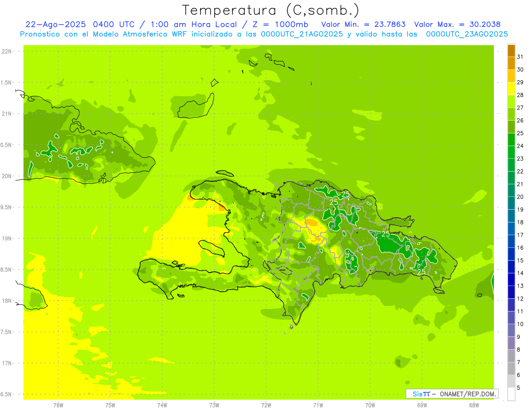Click the colorbar legend value '31'

pyautogui.click(x=520, y=57)
